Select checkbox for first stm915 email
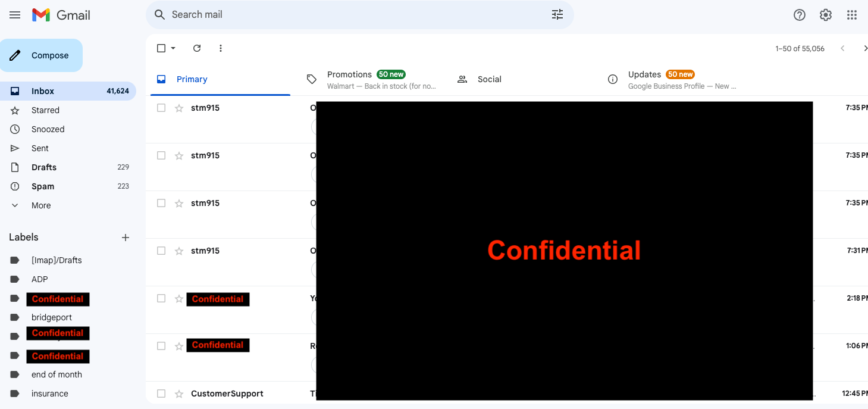This screenshot has width=868, height=409. (x=161, y=108)
